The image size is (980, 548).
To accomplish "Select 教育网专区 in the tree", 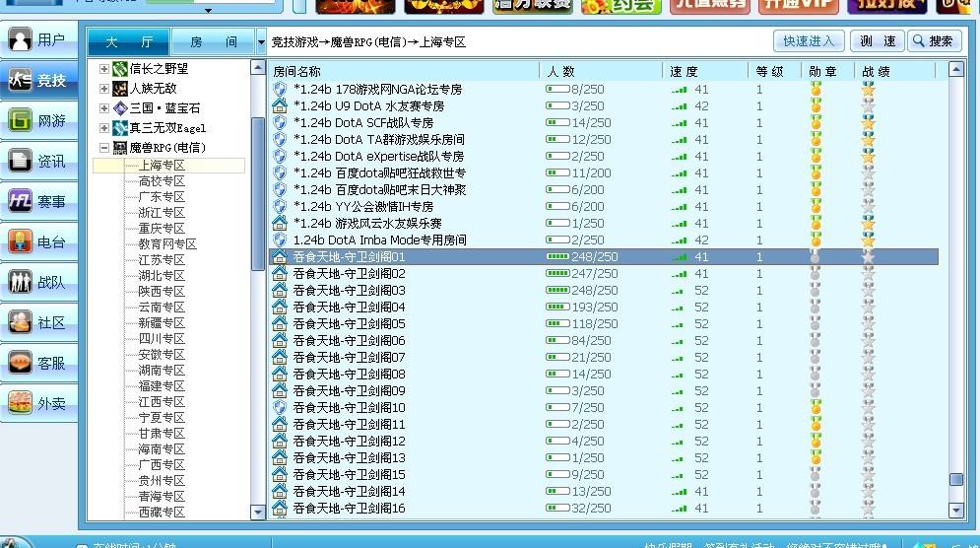I will point(167,244).
